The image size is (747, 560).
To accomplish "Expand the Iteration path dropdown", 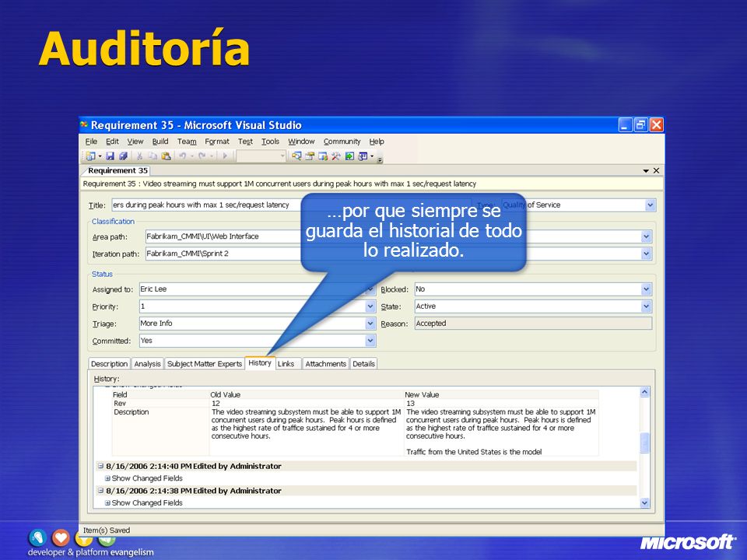I will pos(646,254).
